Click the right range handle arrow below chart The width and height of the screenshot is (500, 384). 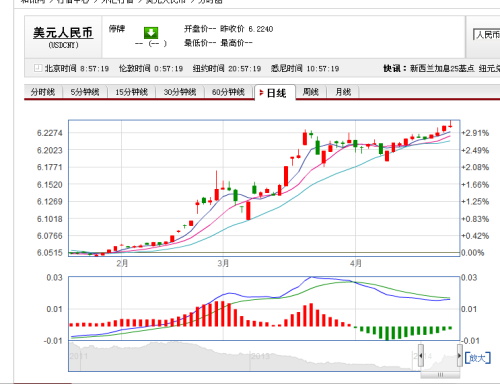point(459,355)
